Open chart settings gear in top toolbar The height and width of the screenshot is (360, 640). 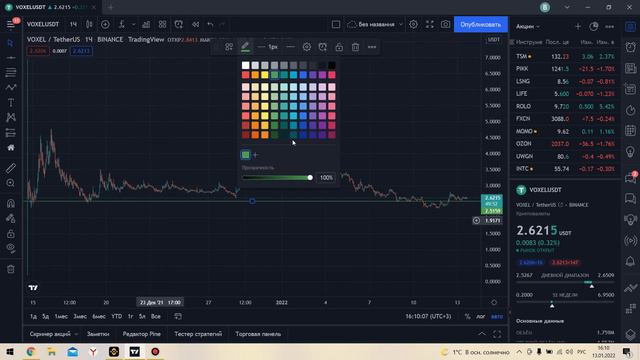pos(413,24)
